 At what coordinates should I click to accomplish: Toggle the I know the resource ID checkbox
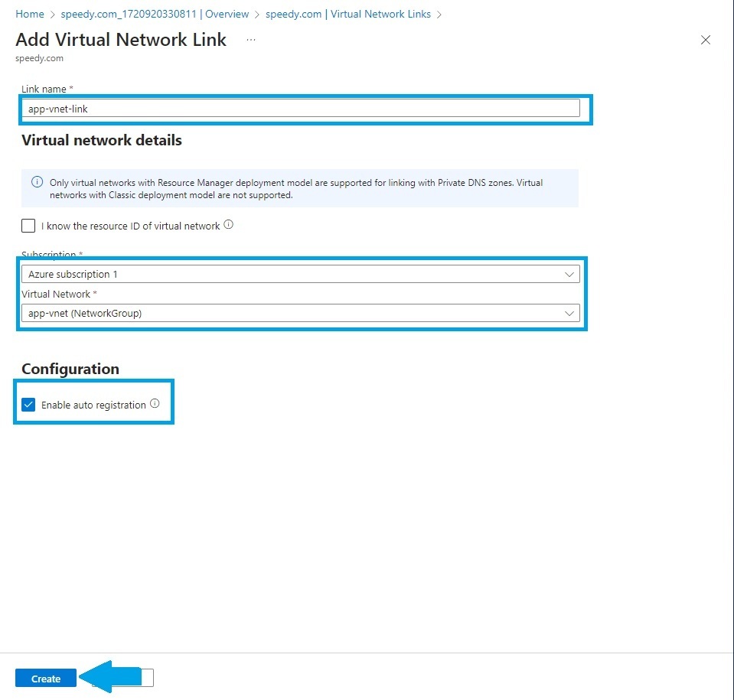28,225
